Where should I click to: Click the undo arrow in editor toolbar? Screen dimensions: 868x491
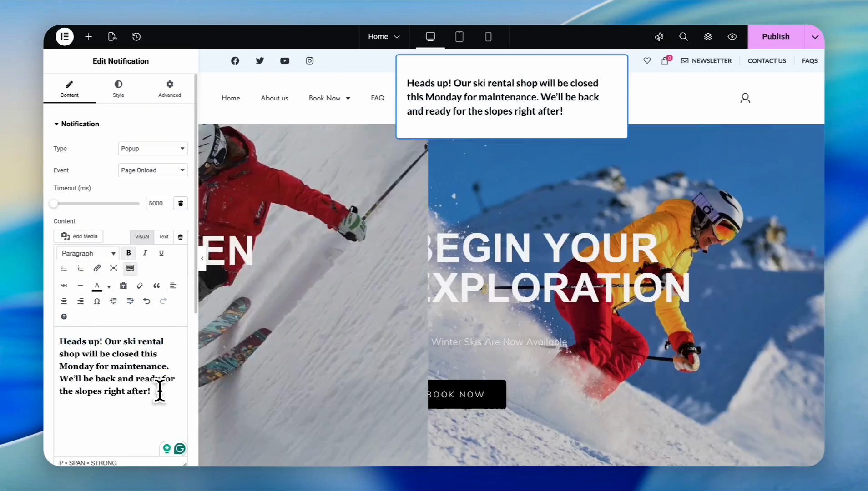click(x=146, y=301)
